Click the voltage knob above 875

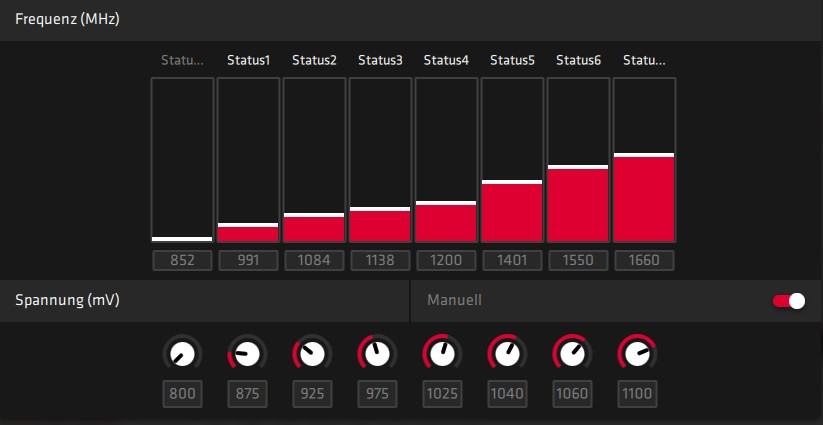[x=247, y=353]
